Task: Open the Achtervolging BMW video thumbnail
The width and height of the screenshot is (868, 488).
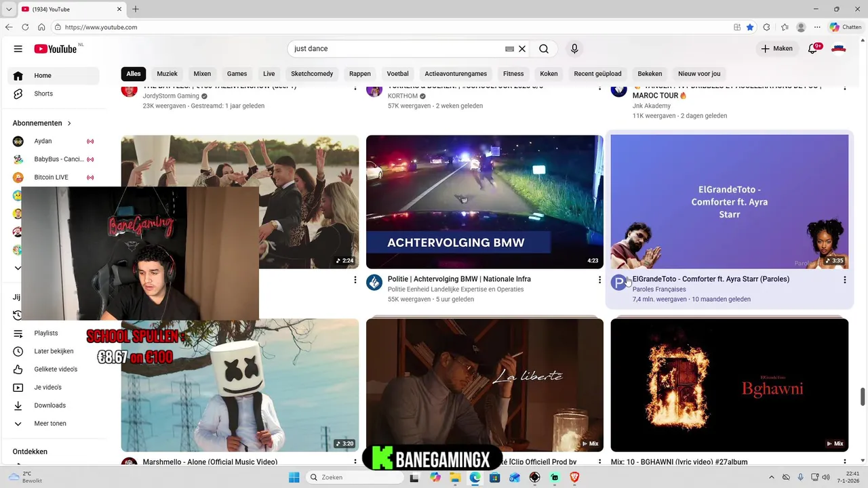Action: tap(485, 202)
